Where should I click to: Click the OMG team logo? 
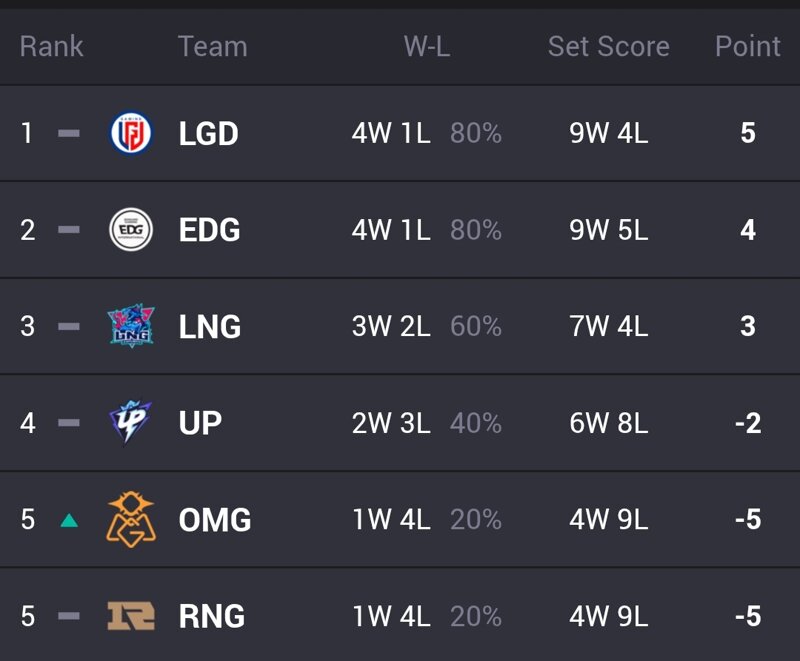(x=131, y=519)
